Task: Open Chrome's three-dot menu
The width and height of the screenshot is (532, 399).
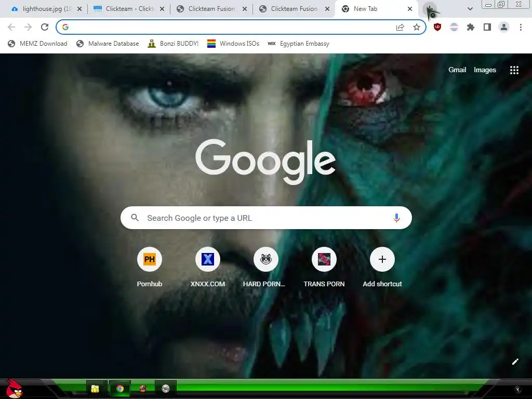Action: pyautogui.click(x=521, y=27)
